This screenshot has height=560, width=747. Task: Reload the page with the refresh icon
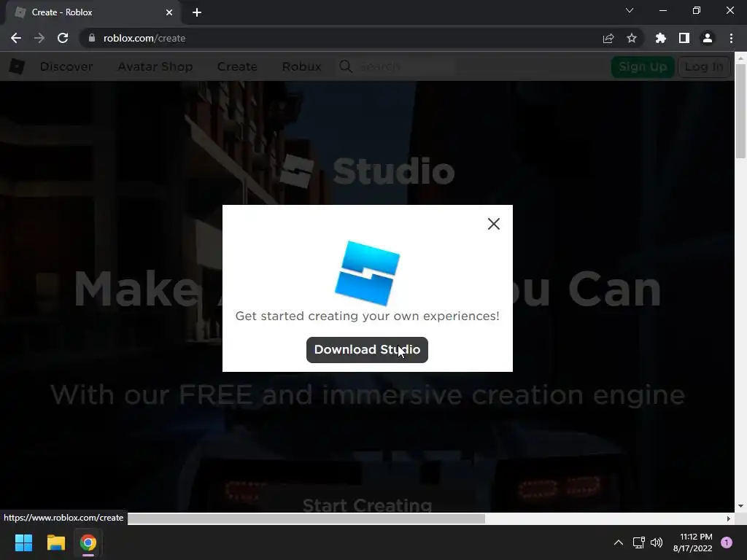pos(63,38)
